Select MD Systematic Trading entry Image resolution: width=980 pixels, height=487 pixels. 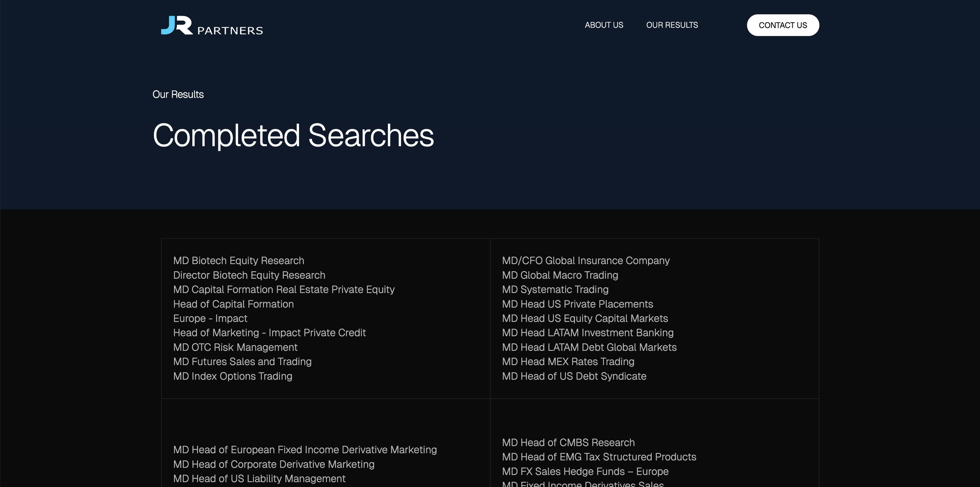[x=555, y=289]
